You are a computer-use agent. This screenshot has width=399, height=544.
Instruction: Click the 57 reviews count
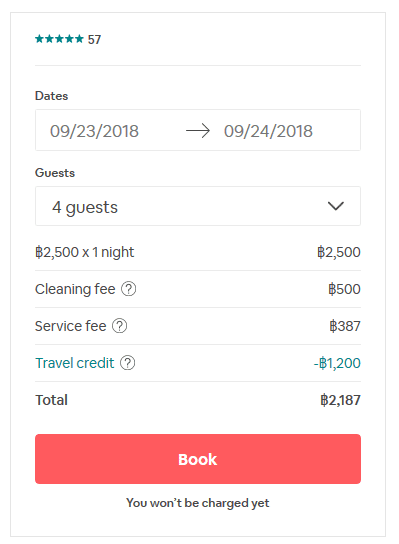point(94,40)
